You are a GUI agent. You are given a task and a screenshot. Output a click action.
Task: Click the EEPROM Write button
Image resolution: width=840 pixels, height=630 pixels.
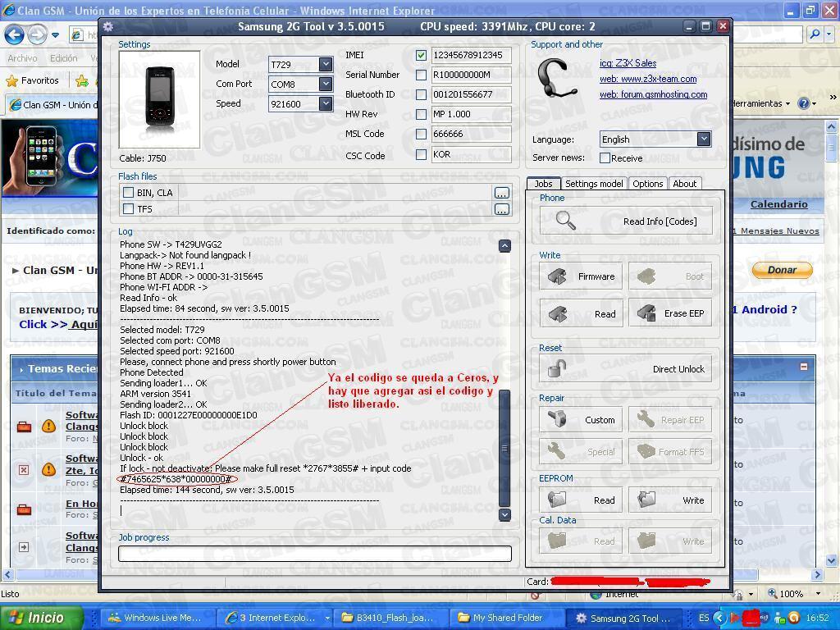670,500
